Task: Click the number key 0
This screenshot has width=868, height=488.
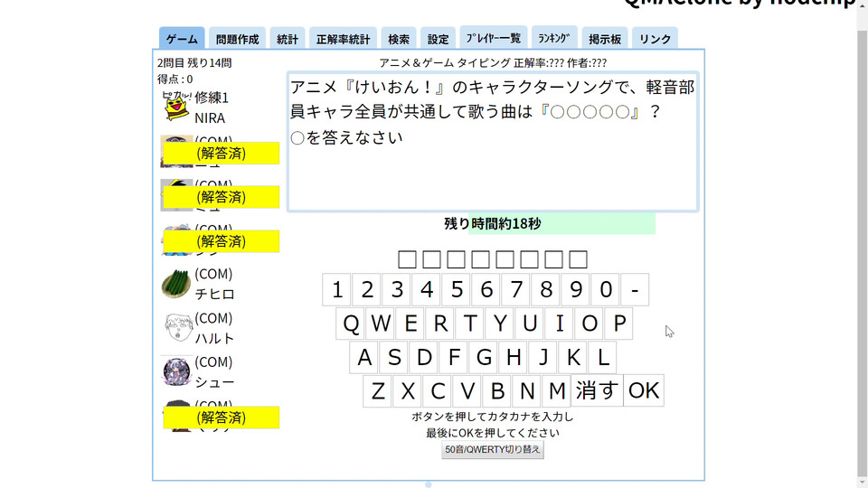Action: (x=606, y=289)
